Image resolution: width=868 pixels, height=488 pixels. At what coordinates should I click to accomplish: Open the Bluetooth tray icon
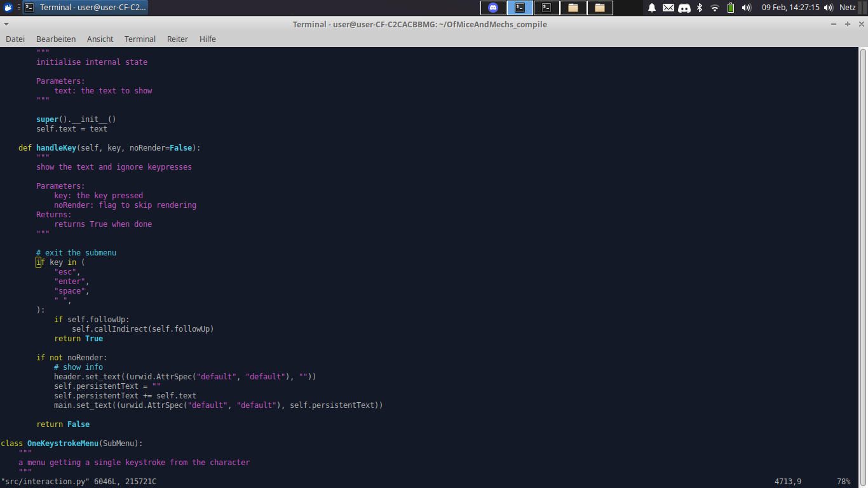click(x=700, y=8)
